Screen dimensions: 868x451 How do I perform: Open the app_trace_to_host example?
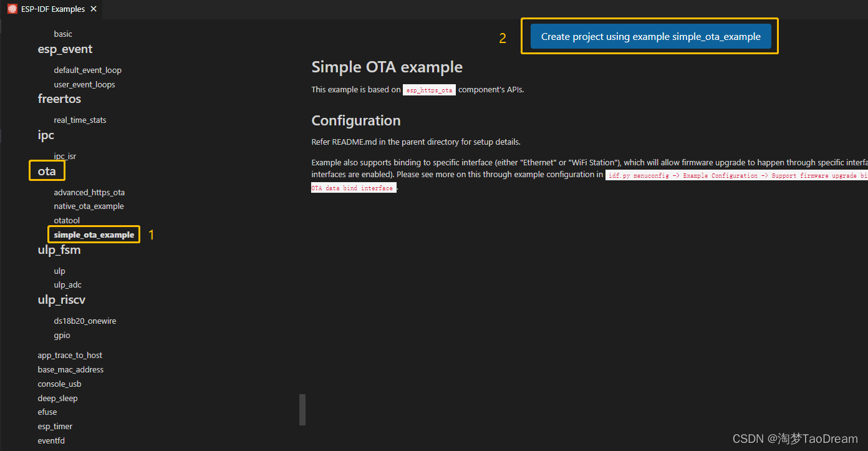(x=70, y=356)
